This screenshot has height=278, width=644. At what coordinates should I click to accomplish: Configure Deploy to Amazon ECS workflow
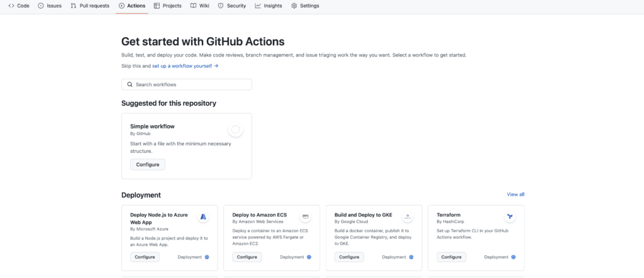point(247,257)
